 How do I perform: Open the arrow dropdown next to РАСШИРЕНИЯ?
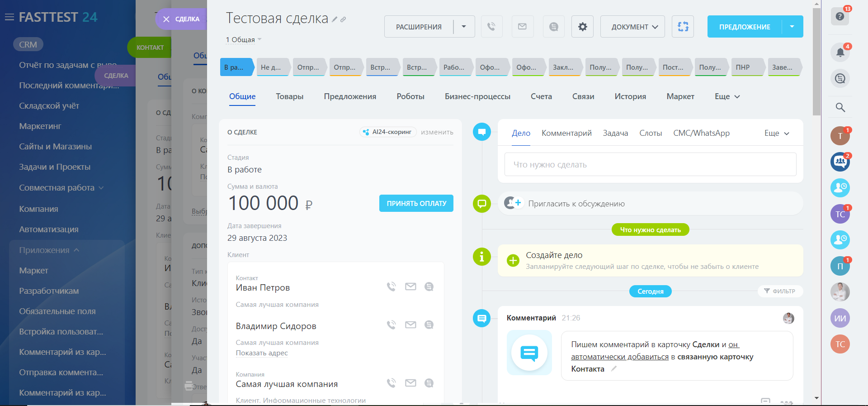pos(464,27)
